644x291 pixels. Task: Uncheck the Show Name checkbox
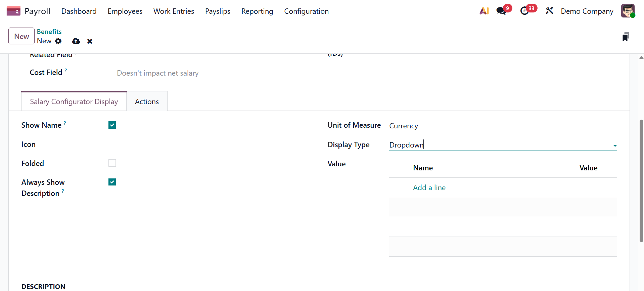point(112,125)
